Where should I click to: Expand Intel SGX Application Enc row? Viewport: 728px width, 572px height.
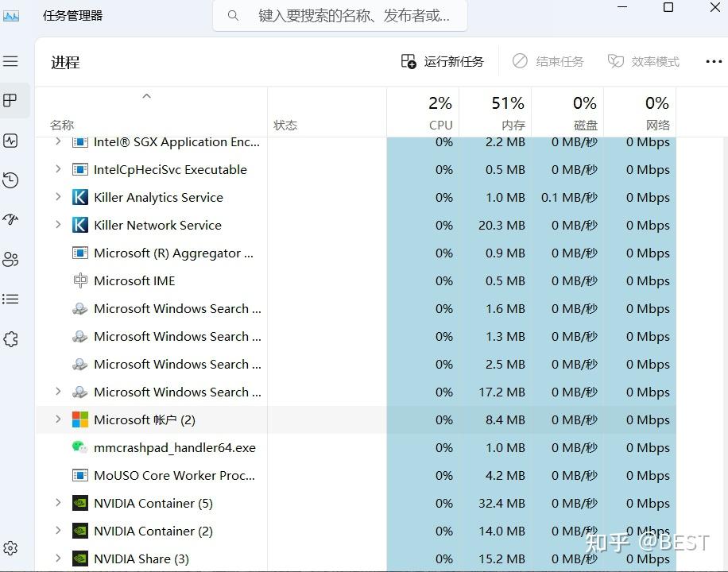pos(58,141)
